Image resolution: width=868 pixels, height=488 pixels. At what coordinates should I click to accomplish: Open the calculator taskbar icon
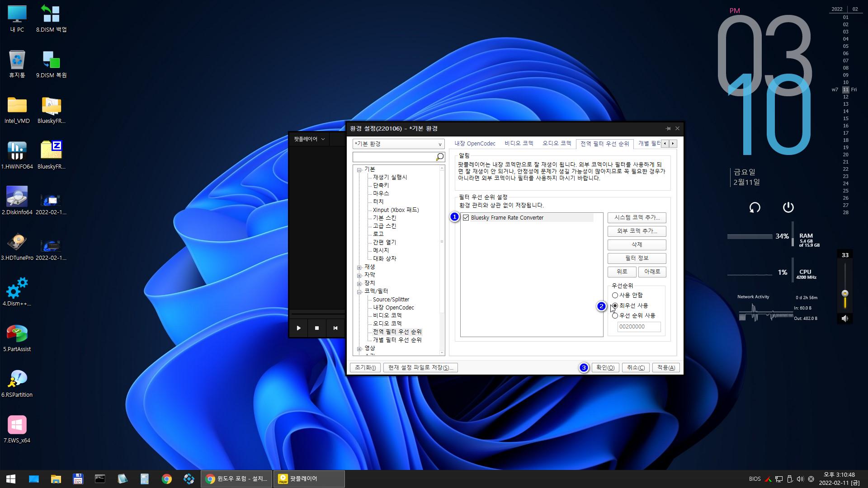tap(145, 479)
